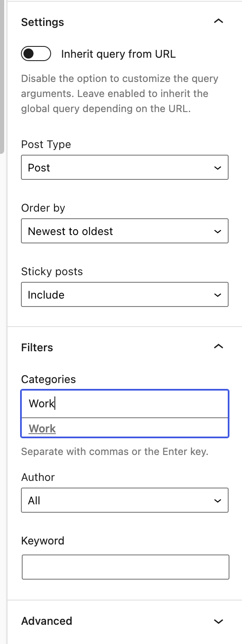Click the Post Type dropdown arrow icon

[217, 167]
